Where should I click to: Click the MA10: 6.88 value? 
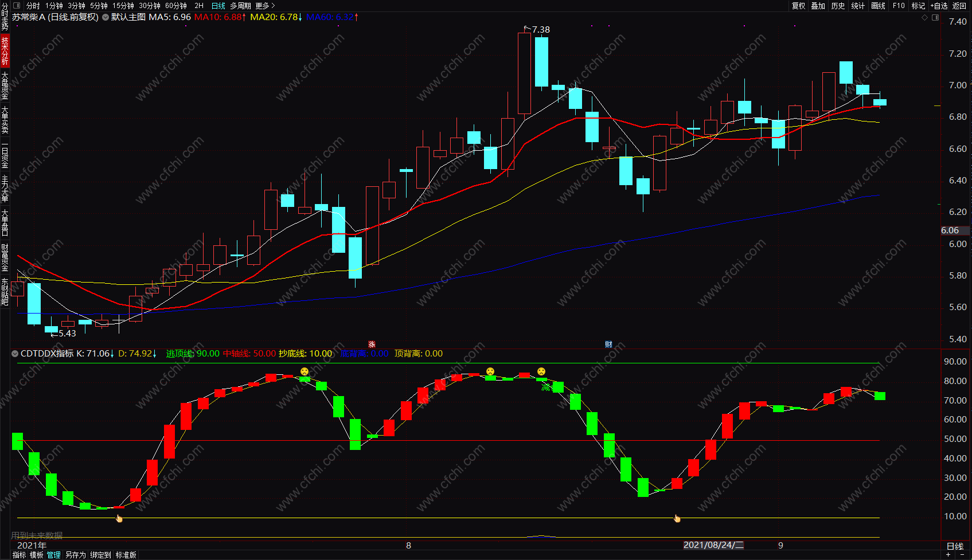point(220,17)
